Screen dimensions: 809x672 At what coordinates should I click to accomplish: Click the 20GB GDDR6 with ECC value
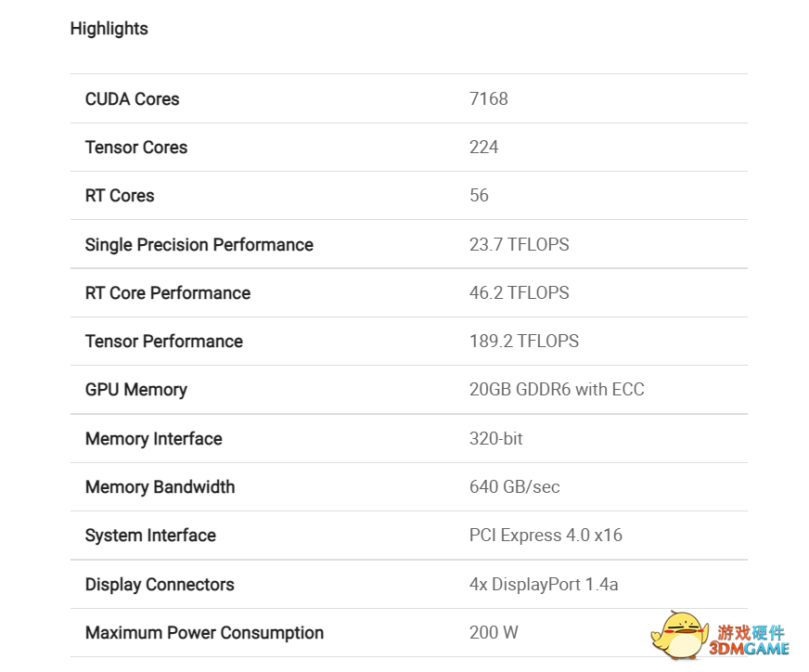tap(556, 390)
